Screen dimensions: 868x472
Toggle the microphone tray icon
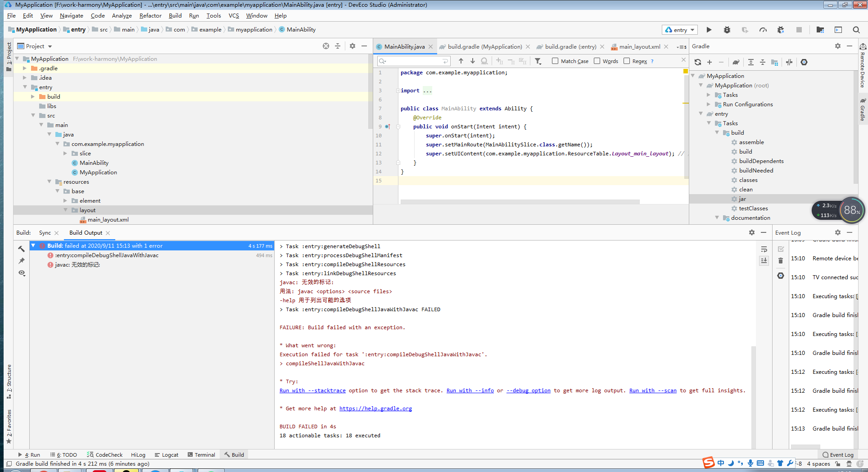point(750,463)
